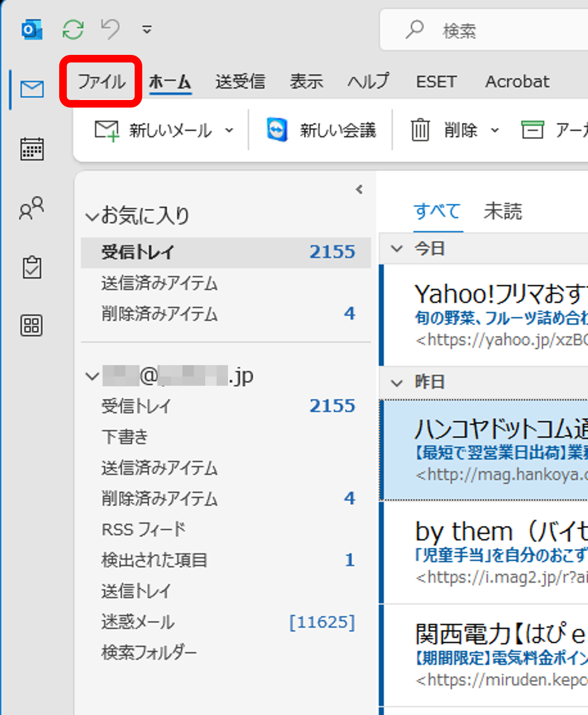Click the Undo arrow icon
Screen dimensions: 588x715
(110, 29)
